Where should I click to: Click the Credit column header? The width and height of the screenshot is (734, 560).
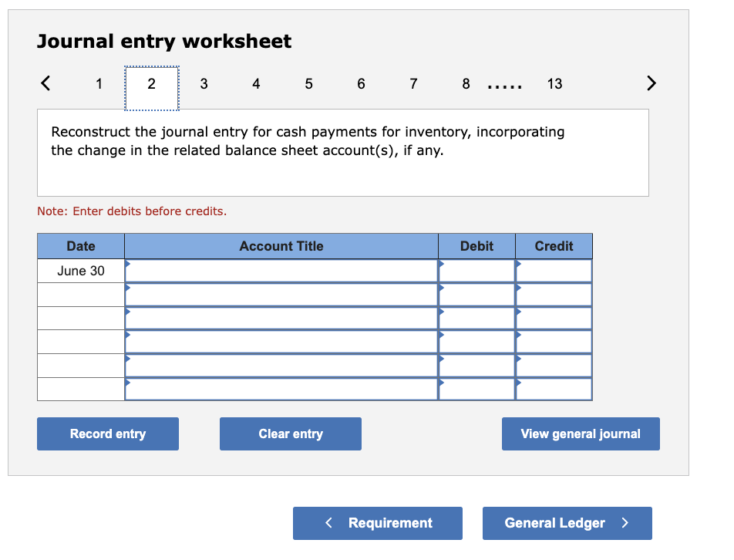coord(554,246)
